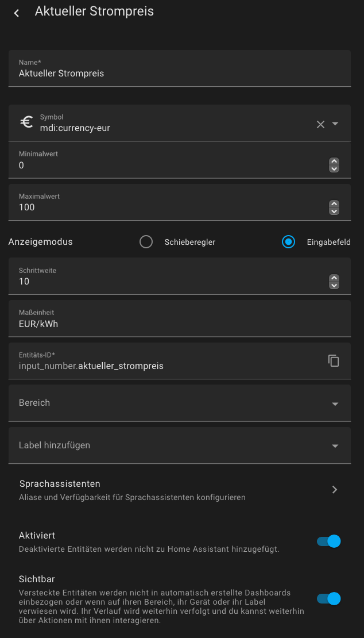
Task: Edit the Name field Aktueller Strompreis
Action: click(180, 68)
